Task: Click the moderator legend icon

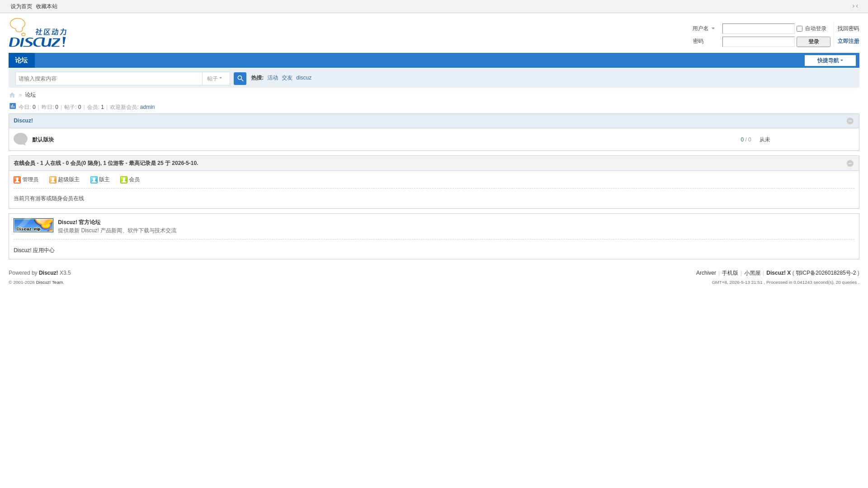Action: (x=94, y=180)
